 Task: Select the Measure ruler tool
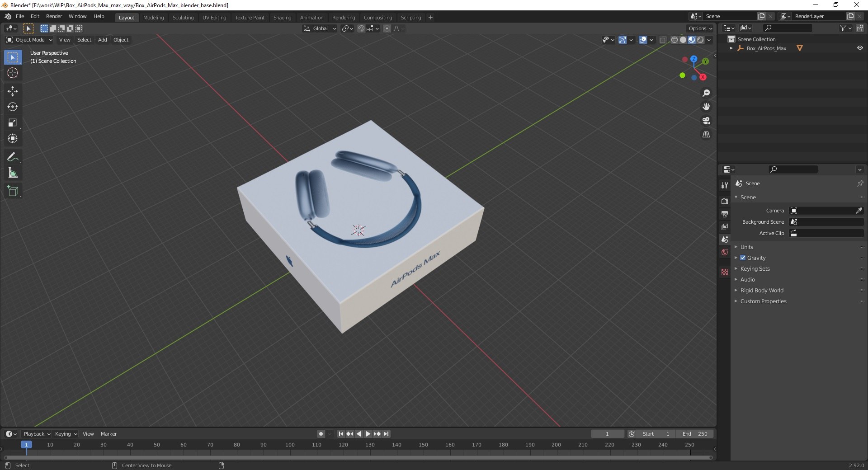click(13, 173)
